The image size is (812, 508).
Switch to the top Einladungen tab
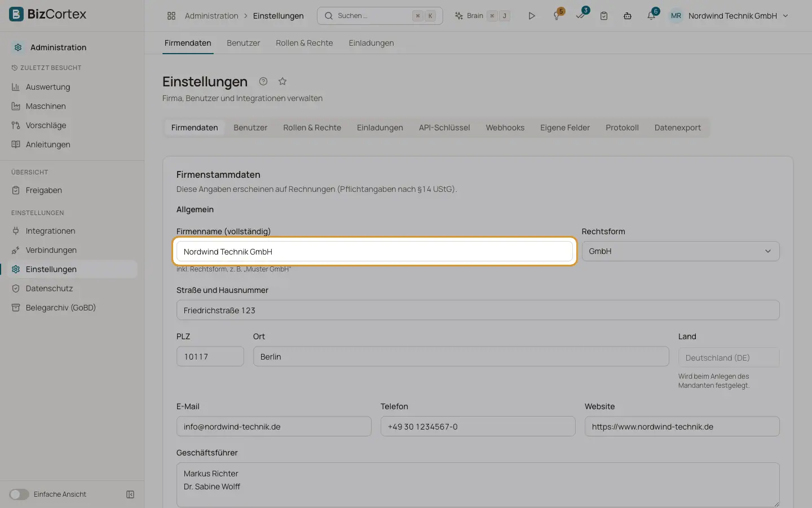pyautogui.click(x=371, y=43)
